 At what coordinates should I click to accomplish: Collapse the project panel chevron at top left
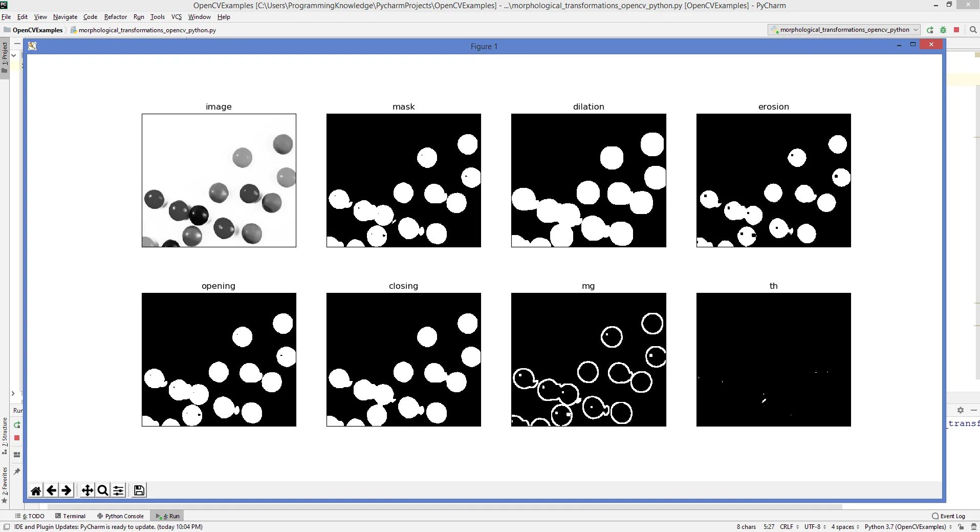pyautogui.click(x=14, y=55)
